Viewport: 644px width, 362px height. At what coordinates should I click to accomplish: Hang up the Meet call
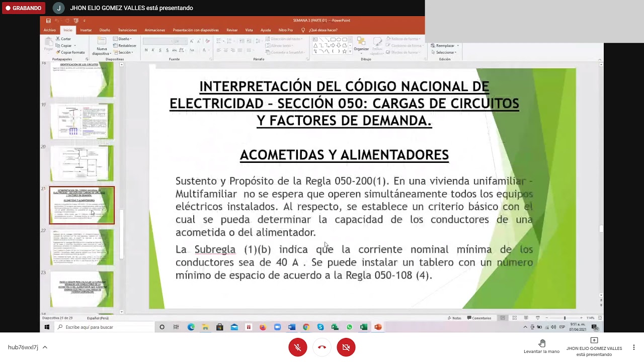click(x=322, y=347)
